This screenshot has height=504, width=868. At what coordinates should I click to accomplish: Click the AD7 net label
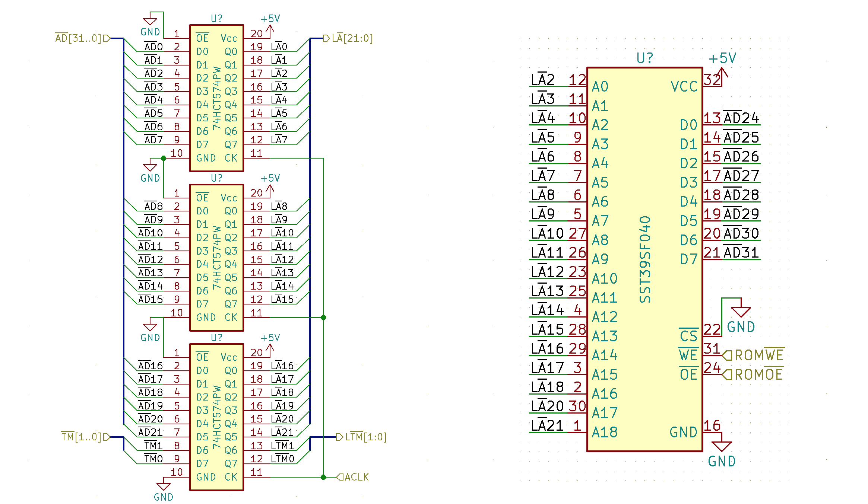tap(153, 140)
